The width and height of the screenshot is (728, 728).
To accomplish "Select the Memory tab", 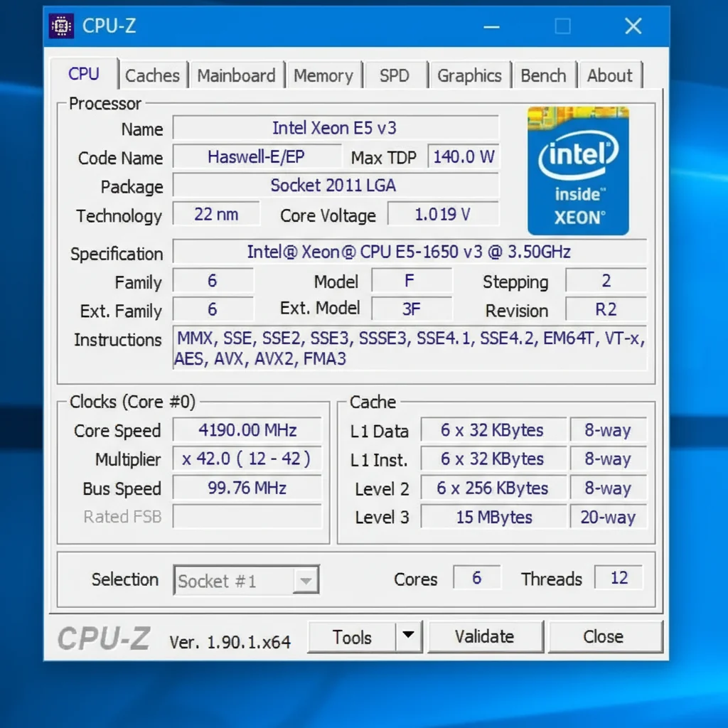I will point(323,75).
